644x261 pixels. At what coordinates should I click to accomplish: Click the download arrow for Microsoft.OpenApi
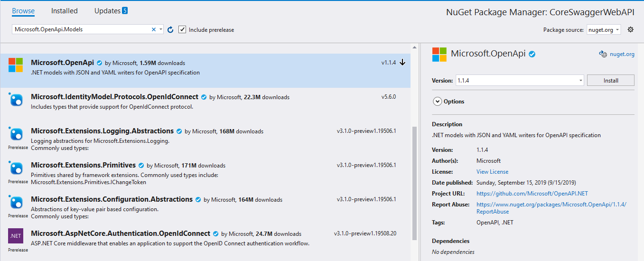click(402, 63)
